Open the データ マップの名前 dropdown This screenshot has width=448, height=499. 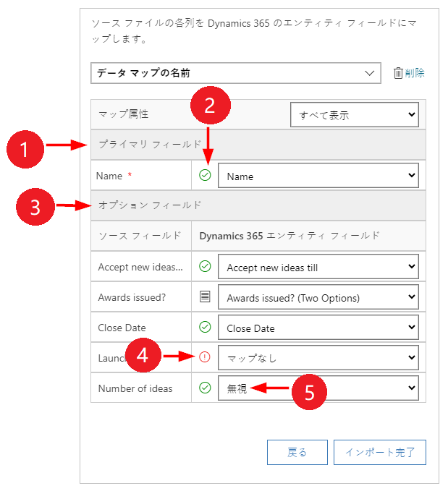coord(236,73)
